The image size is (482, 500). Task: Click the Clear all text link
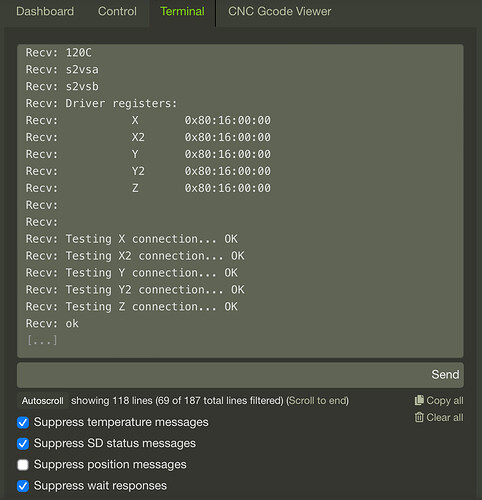point(445,417)
